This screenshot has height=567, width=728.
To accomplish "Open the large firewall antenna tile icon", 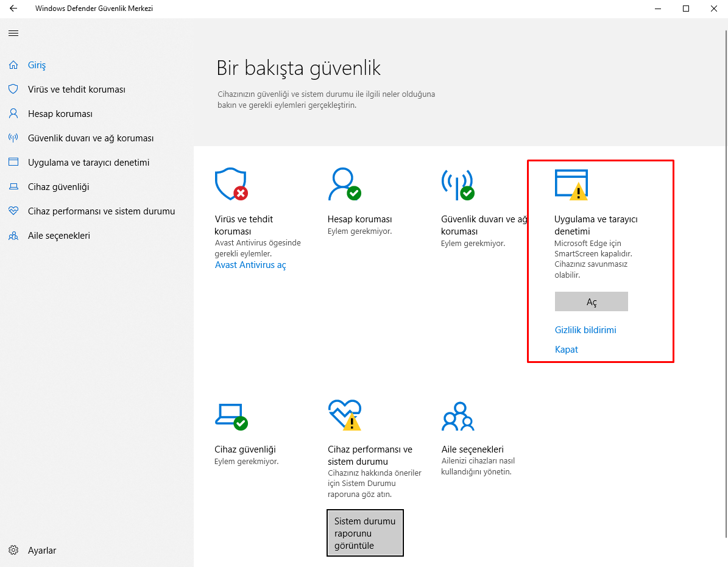I will click(458, 185).
